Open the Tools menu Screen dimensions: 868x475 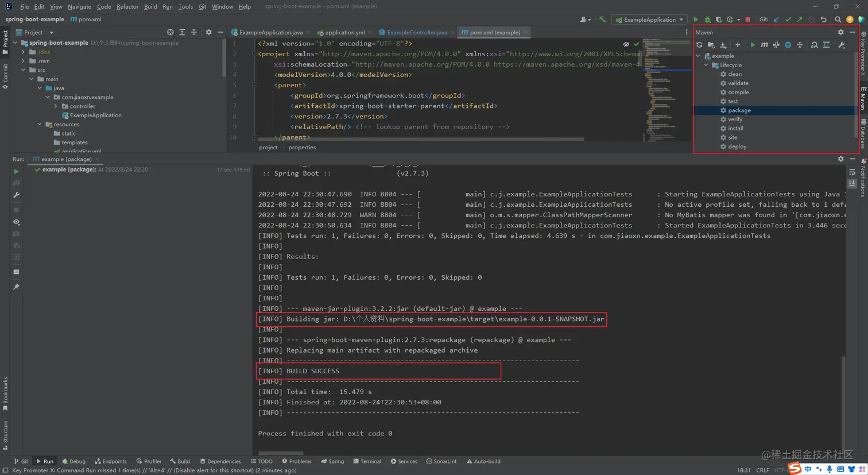(x=185, y=6)
